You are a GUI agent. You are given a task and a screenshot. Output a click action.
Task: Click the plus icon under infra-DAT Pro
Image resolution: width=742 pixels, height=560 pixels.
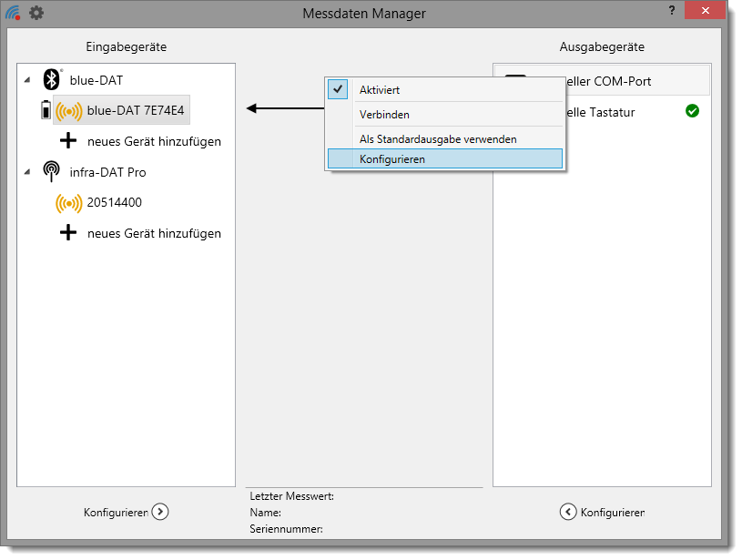coord(68,233)
